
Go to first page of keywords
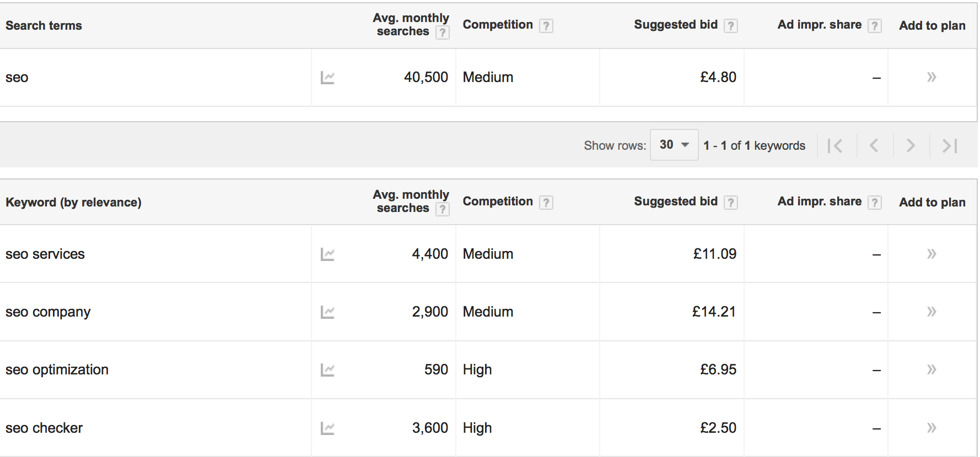click(x=835, y=146)
